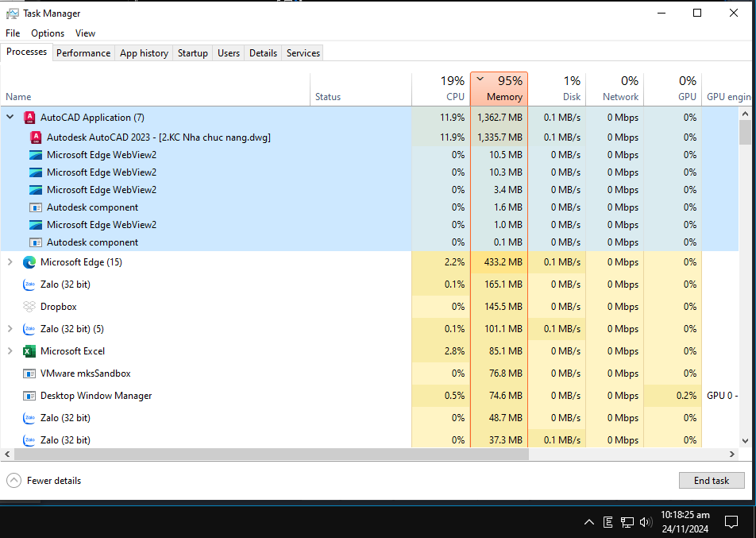
Task: Open the Options menu
Action: click(48, 33)
